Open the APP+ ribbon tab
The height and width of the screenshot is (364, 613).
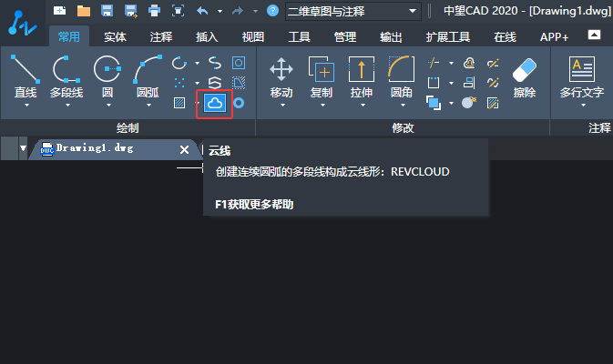coord(554,36)
